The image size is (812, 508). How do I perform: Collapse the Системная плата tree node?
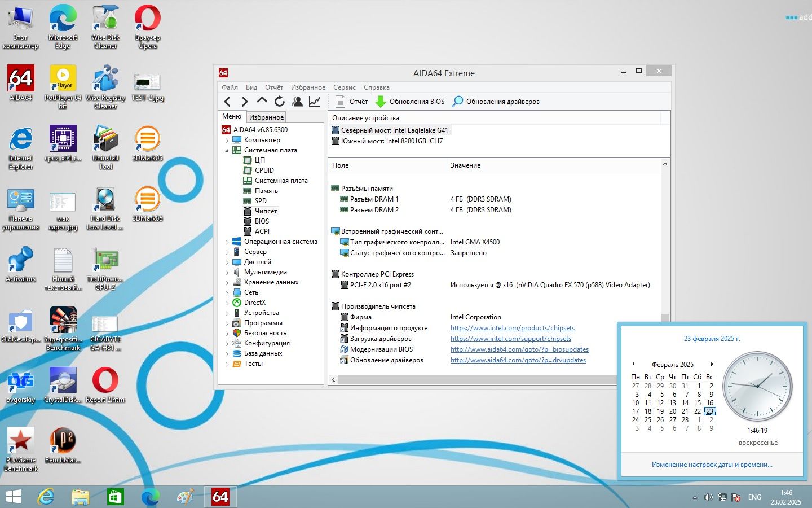point(227,151)
